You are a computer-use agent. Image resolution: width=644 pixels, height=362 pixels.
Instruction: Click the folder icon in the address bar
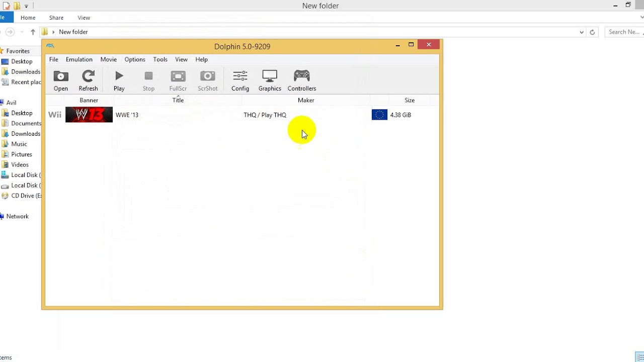[45, 32]
